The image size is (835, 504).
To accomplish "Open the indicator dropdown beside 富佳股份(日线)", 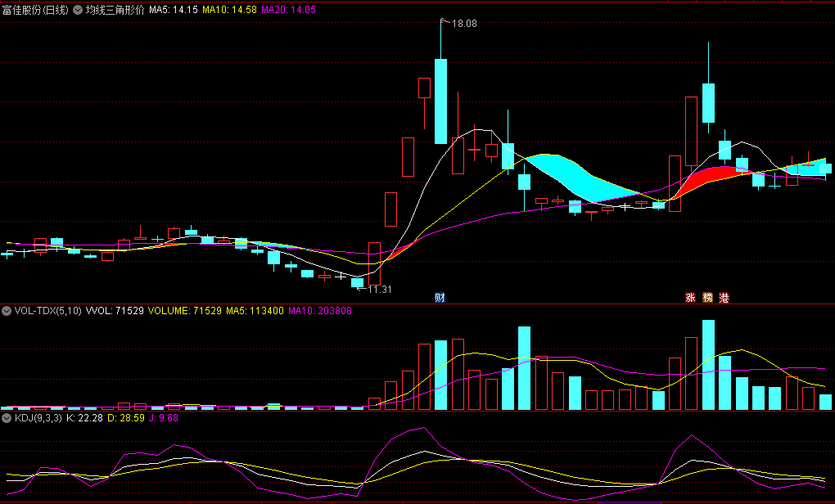I will click(x=78, y=10).
